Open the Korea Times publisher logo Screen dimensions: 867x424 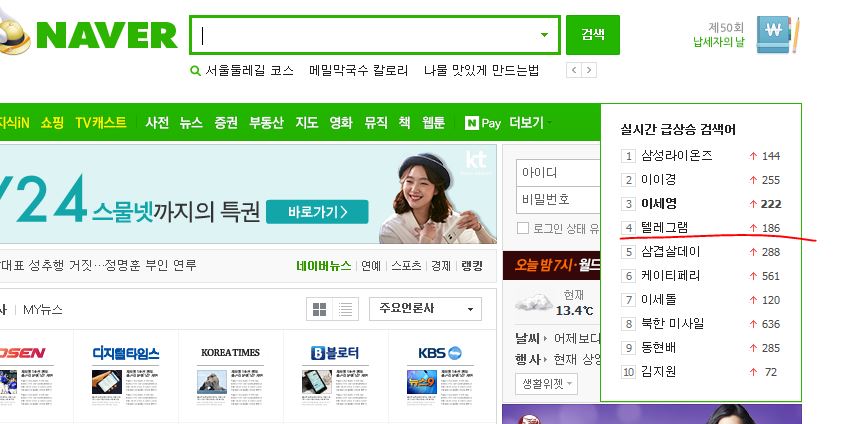(x=230, y=353)
